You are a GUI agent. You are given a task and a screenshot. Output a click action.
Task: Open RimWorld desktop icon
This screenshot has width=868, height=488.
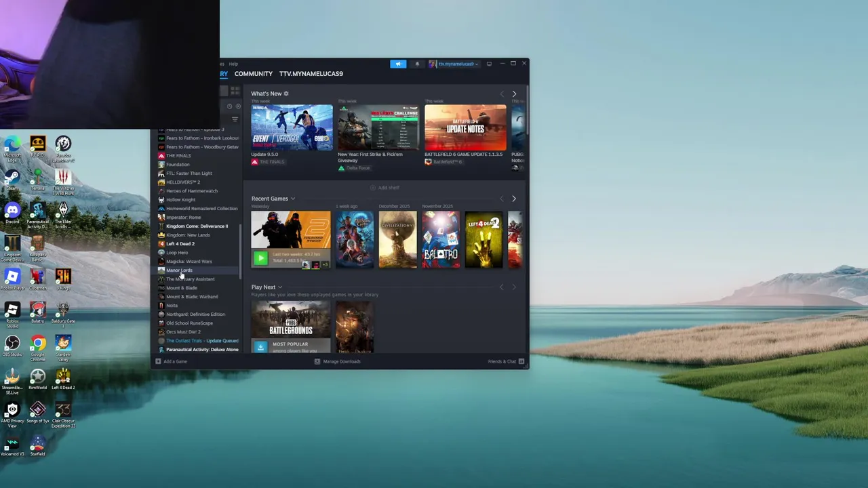(38, 380)
